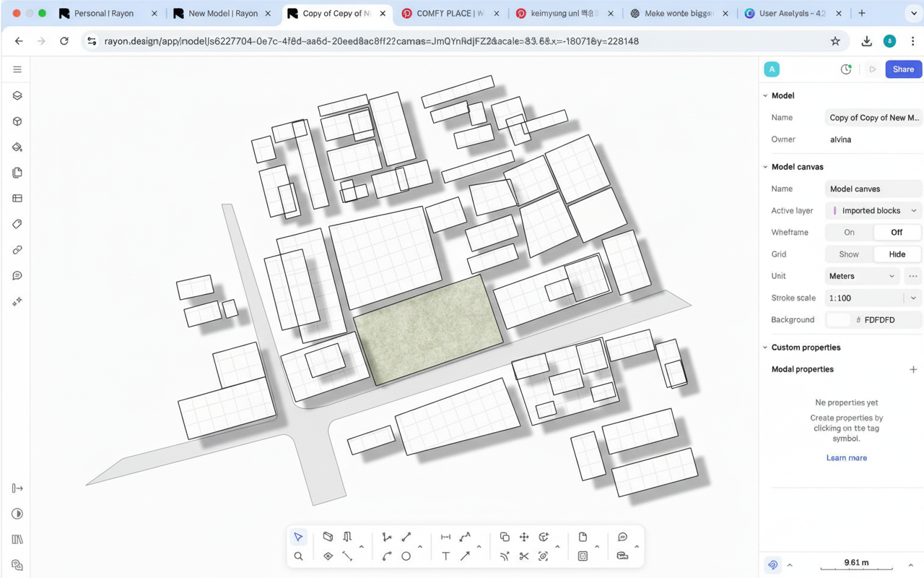924x578 pixels.
Task: Choose the scissors trim tool
Action: pyautogui.click(x=524, y=556)
